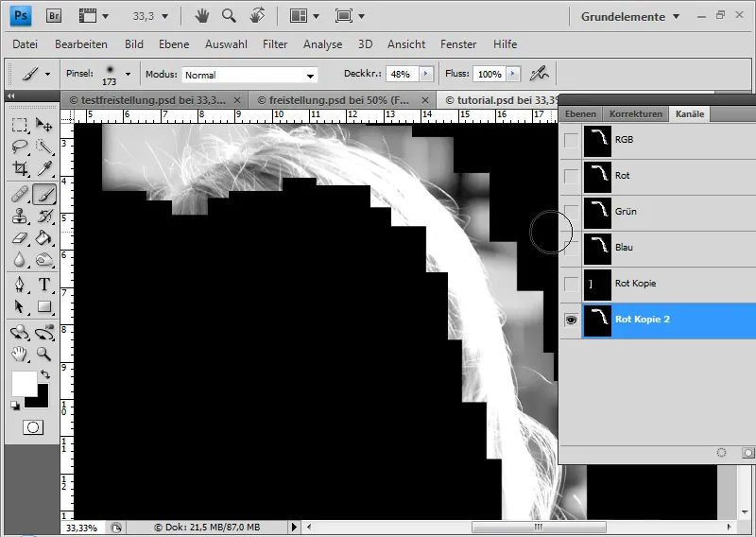Show the RGB channel visibility

click(571, 141)
